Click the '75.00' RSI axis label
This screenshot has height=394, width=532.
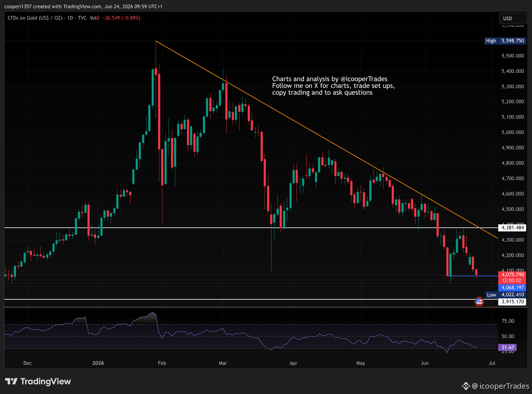508,321
